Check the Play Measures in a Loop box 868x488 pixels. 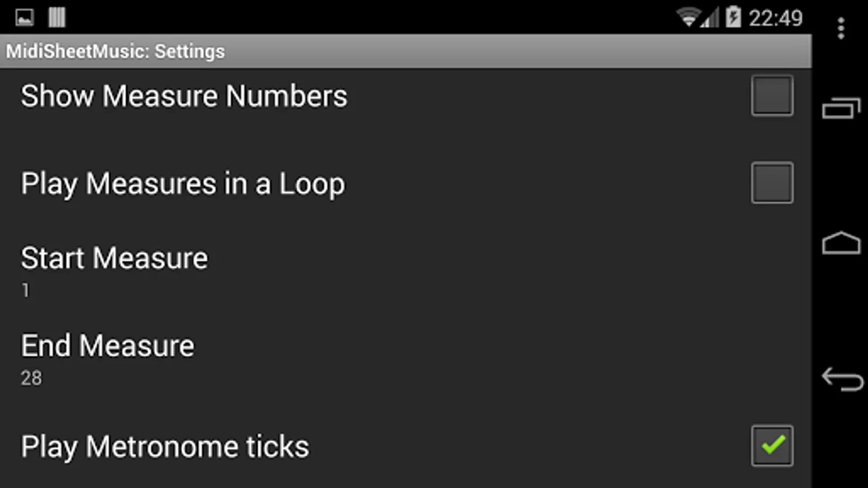pyautogui.click(x=772, y=183)
